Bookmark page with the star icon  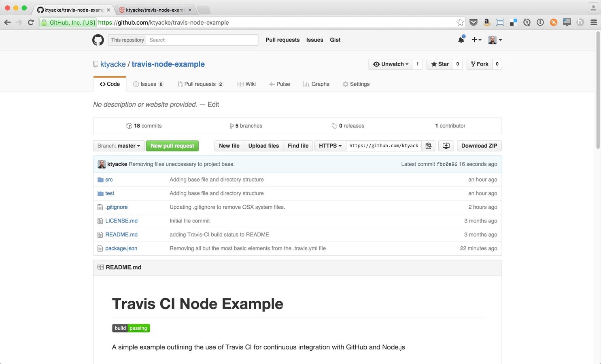(x=460, y=22)
